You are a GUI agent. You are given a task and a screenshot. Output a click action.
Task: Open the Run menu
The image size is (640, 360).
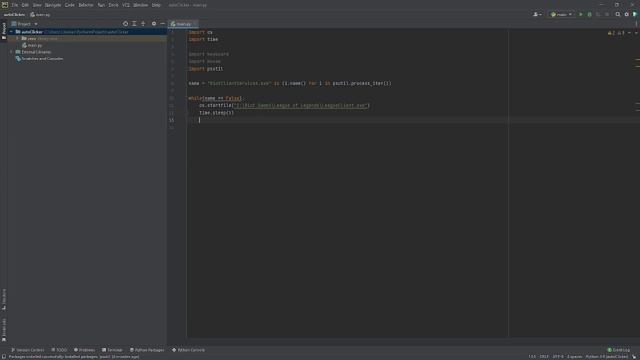point(101,5)
